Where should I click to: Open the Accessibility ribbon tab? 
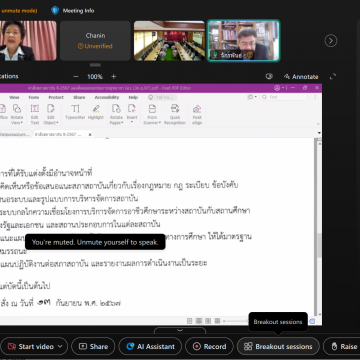(x=107, y=97)
